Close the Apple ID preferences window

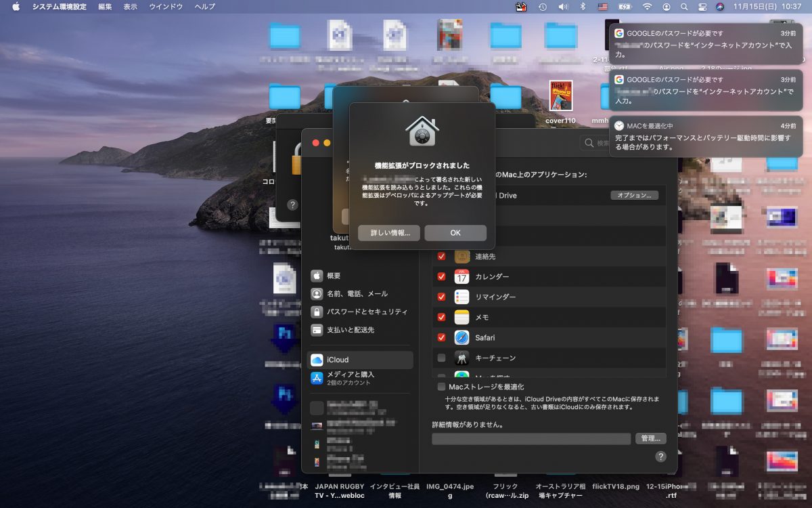(x=315, y=143)
